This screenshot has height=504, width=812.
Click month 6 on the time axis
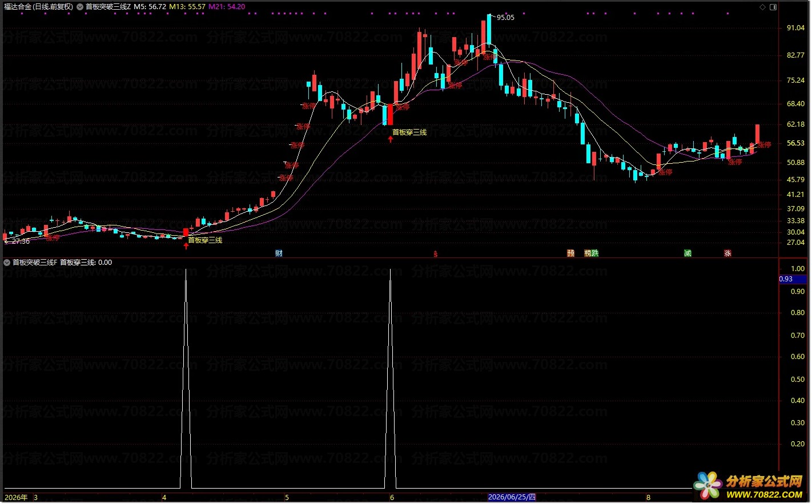point(392,498)
